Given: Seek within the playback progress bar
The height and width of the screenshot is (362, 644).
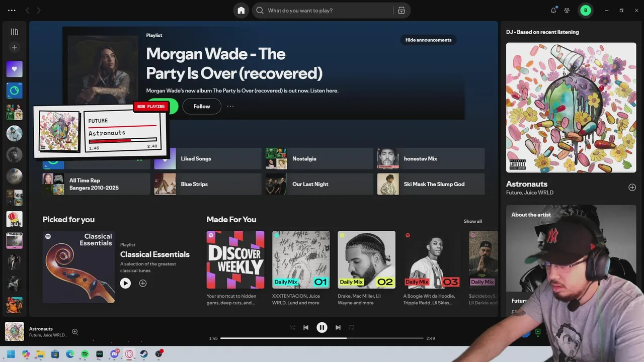Looking at the screenshot, I should (x=322, y=338).
